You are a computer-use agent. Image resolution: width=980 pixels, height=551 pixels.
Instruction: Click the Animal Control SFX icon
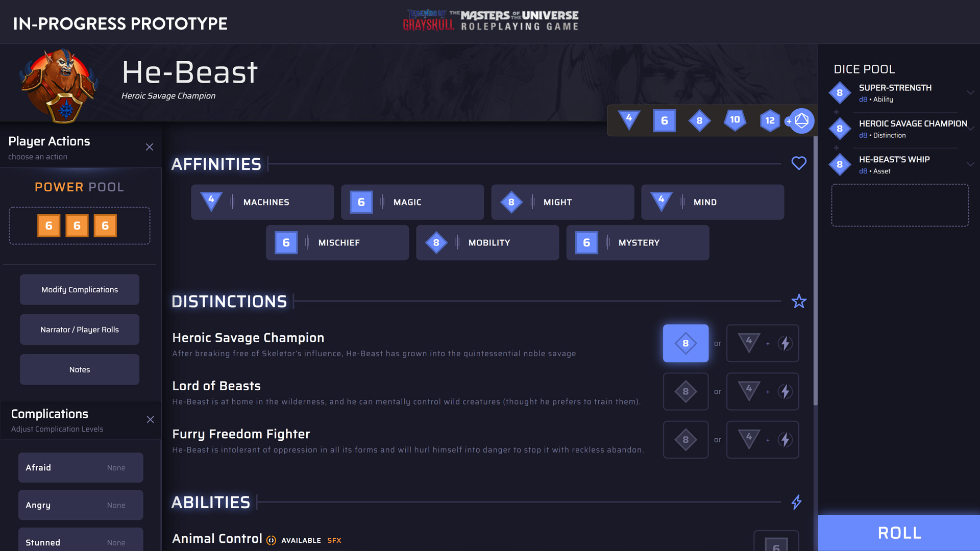pos(272,540)
